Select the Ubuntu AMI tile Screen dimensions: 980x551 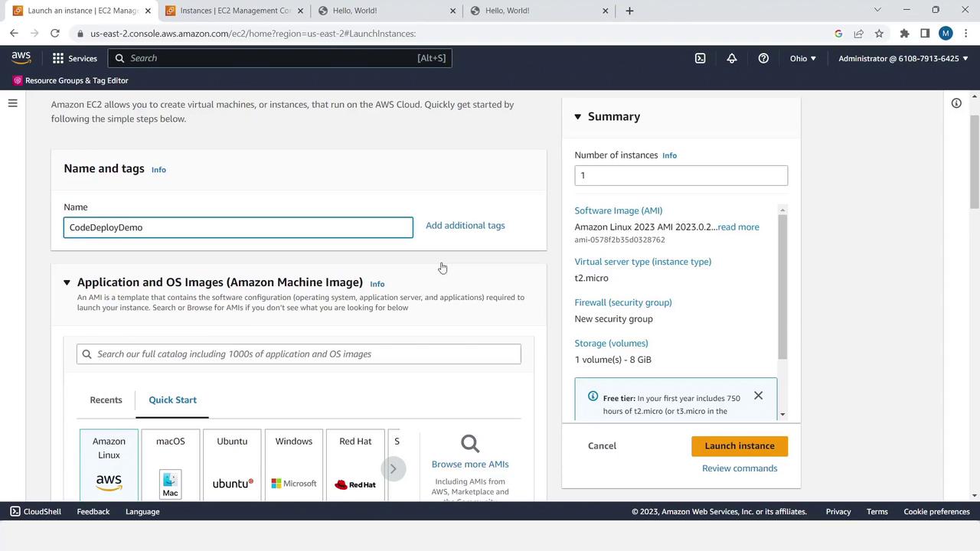pyautogui.click(x=232, y=465)
